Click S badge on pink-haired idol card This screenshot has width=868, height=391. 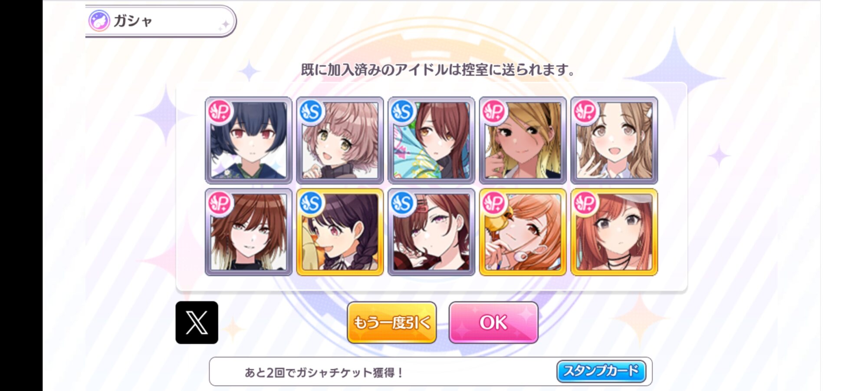coord(311,112)
